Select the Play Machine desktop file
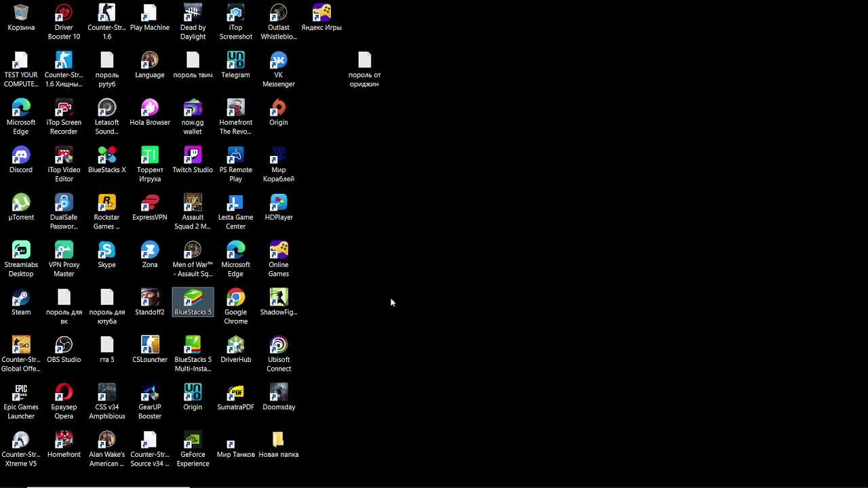Screen dimensions: 868x488 tap(150, 18)
